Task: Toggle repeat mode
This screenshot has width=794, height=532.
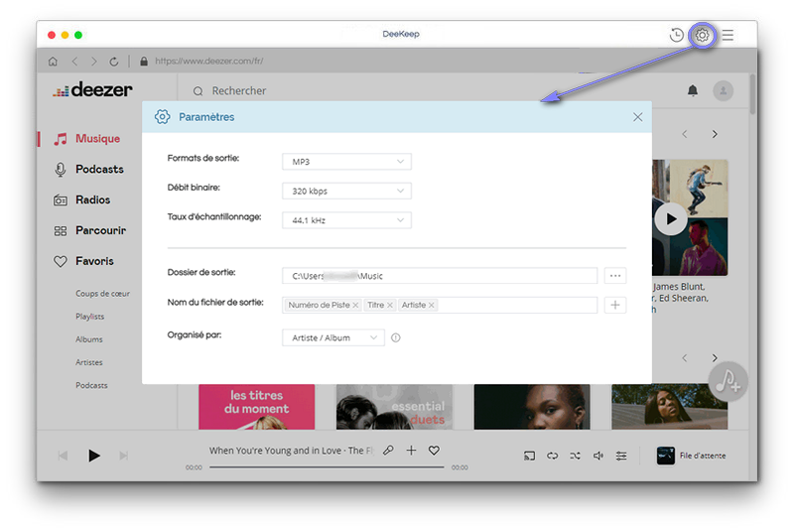Action: (x=552, y=456)
